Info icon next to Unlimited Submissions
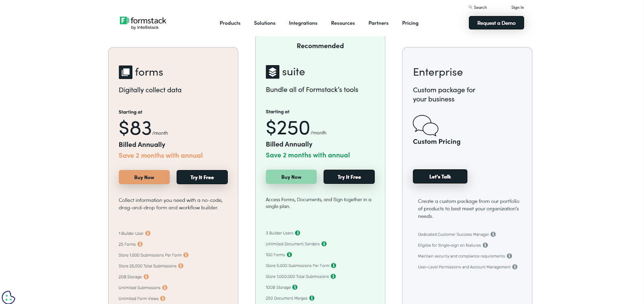Viewport: 644px width, 304px height. pyautogui.click(x=165, y=288)
